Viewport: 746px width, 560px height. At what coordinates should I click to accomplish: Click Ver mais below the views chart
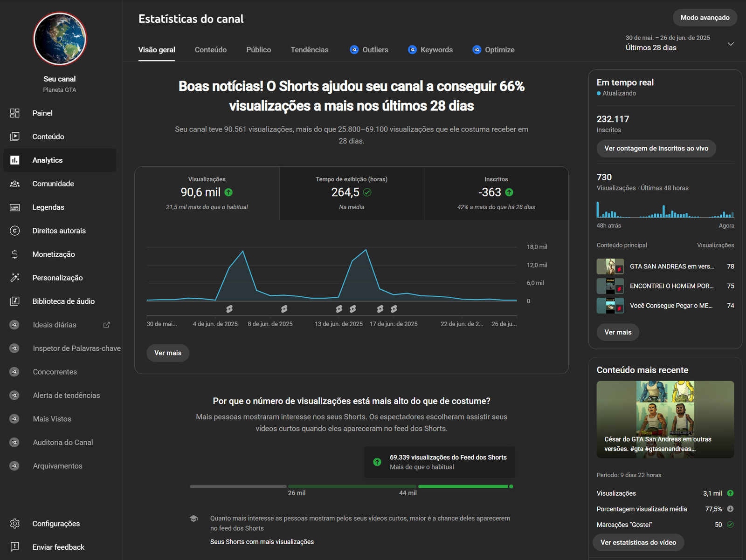coord(168,353)
